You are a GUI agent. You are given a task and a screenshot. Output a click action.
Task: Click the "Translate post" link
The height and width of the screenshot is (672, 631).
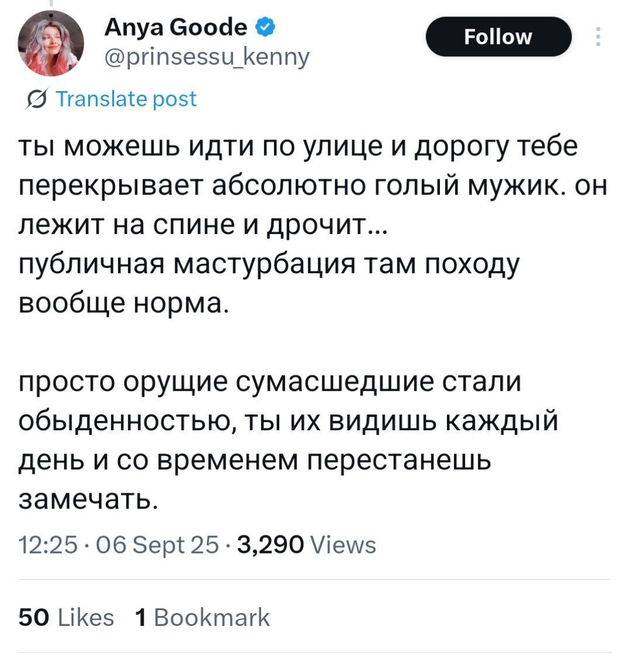point(126,99)
